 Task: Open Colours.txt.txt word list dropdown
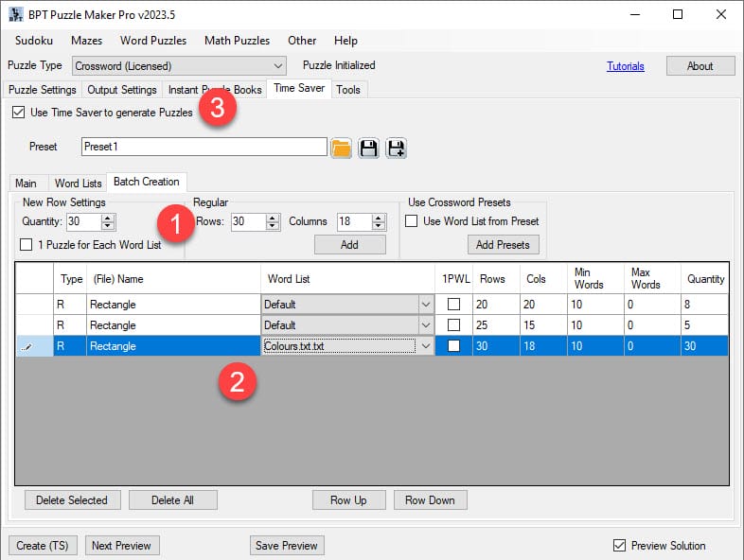[424, 346]
